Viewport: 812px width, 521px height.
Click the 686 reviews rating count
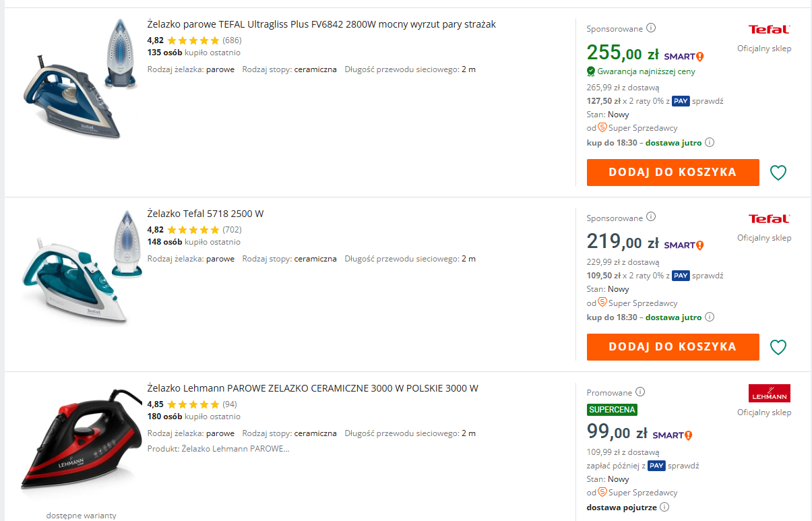pos(232,40)
